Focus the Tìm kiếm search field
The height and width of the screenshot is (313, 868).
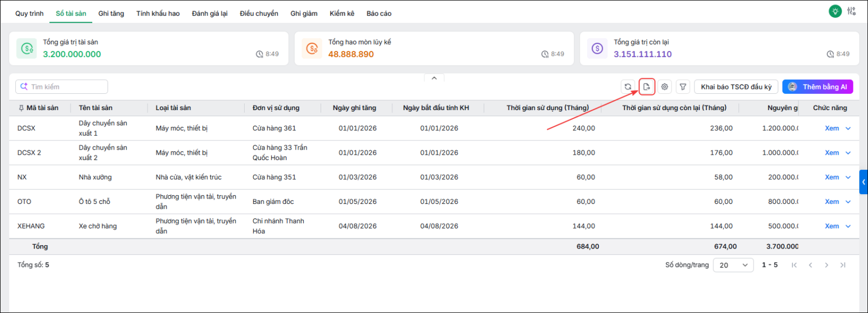[62, 87]
